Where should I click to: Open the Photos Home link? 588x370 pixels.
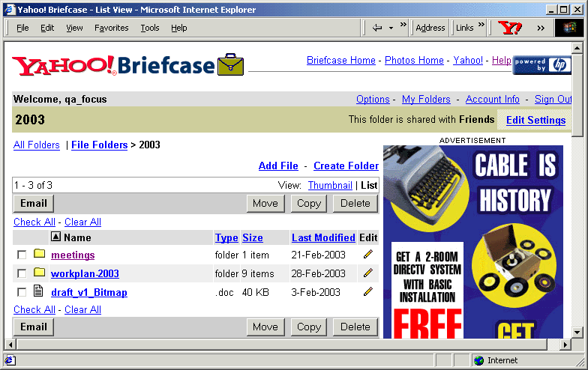[414, 60]
